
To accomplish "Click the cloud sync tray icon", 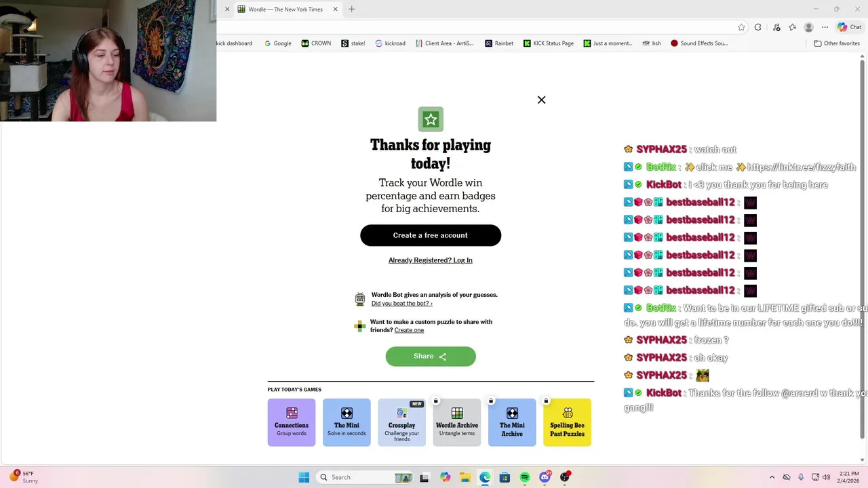I will click(x=787, y=477).
